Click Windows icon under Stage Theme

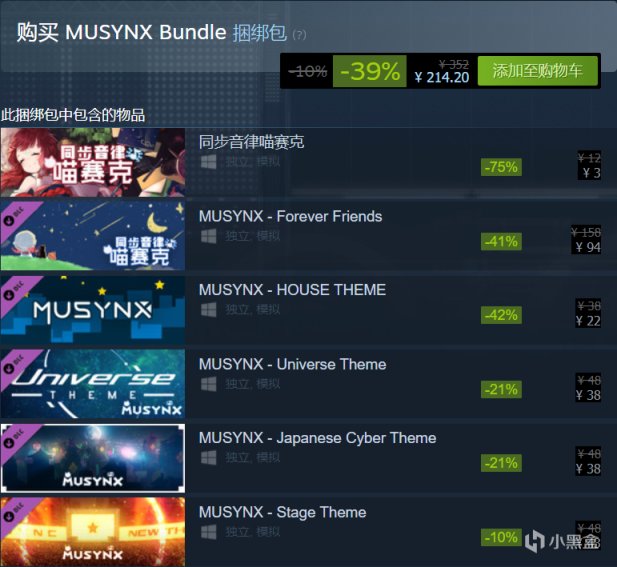[x=209, y=532]
